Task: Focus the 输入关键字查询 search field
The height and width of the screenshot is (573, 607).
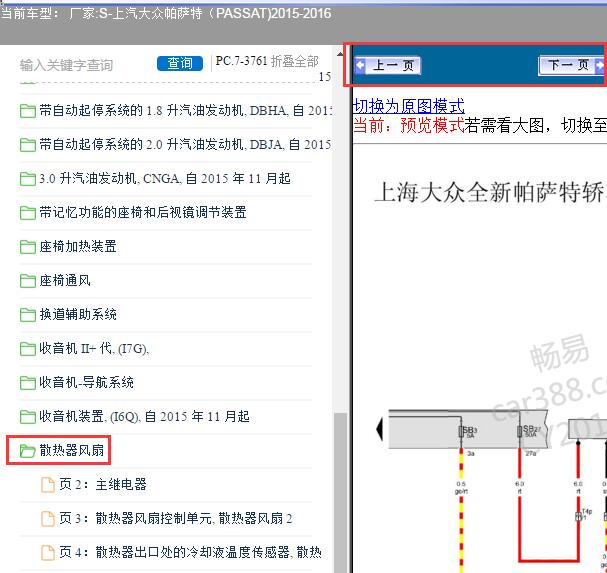Action: click(66, 65)
